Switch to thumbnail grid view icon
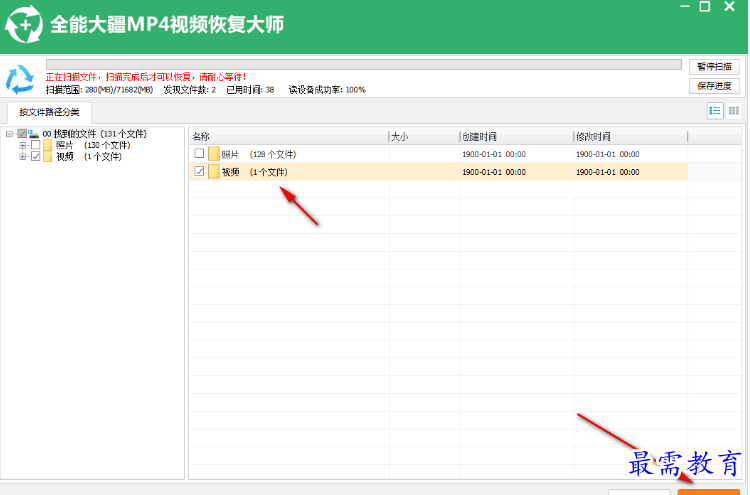 (734, 111)
